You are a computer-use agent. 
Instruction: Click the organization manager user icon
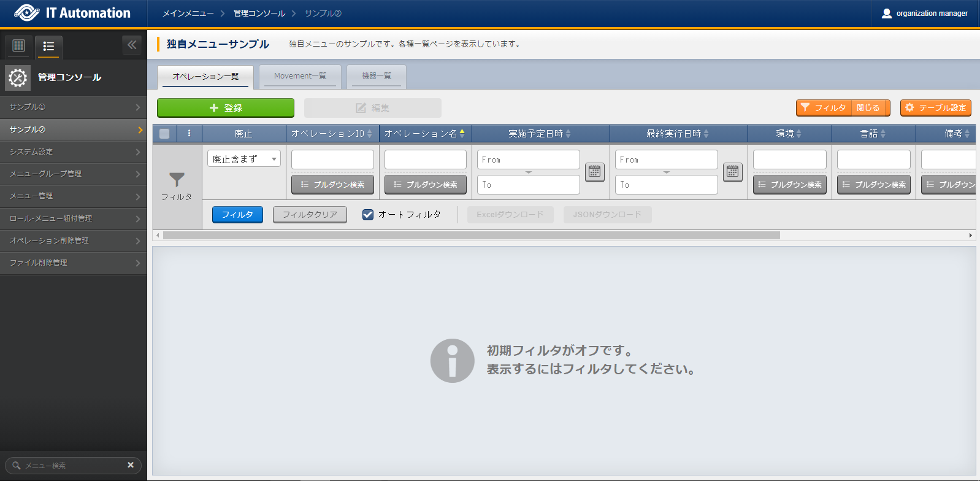click(886, 13)
